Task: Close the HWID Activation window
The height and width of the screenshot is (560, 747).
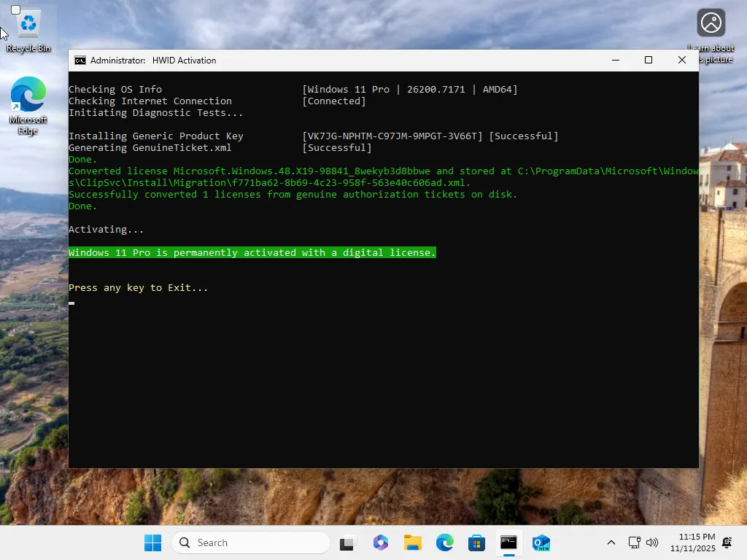Action: tap(682, 60)
